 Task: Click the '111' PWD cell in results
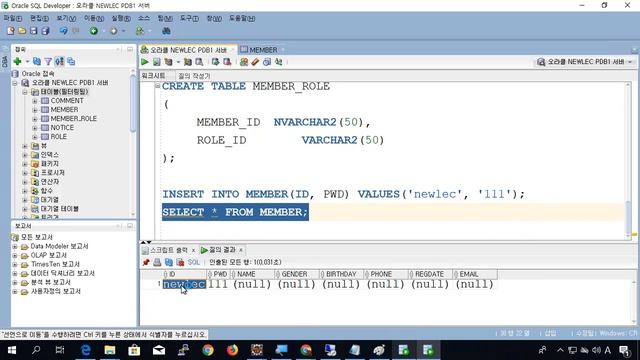(218, 284)
